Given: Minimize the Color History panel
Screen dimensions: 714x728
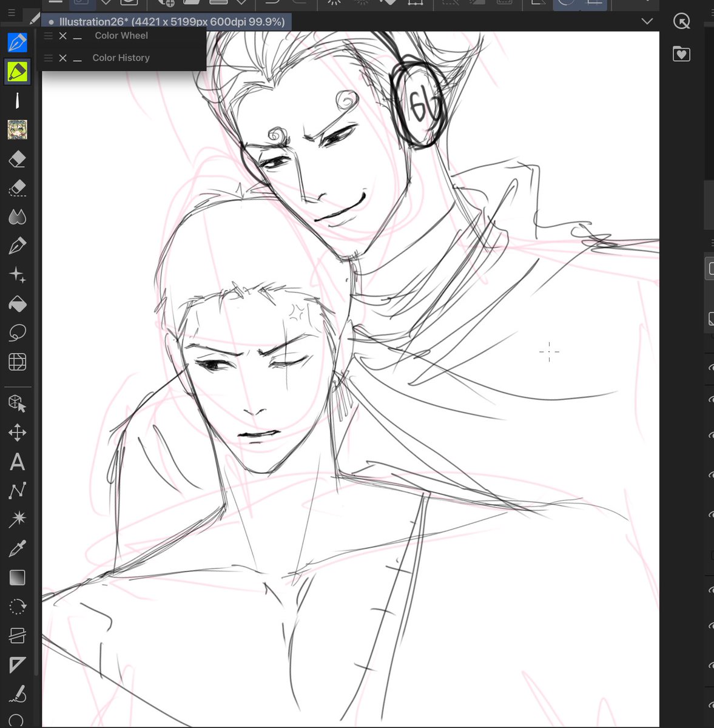Looking at the screenshot, I should (x=77, y=59).
